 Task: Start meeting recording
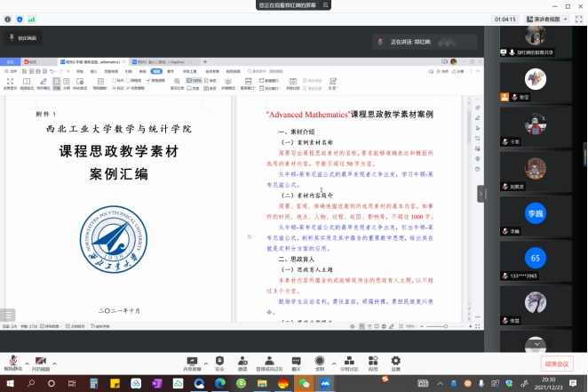pos(320,360)
